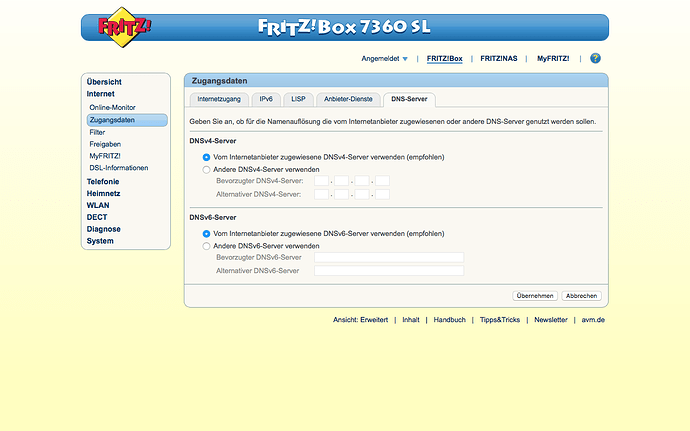This screenshot has height=431, width=690.
Task: Select 'Andere DNSv4-Server verwenden' radio option
Action: [206, 169]
